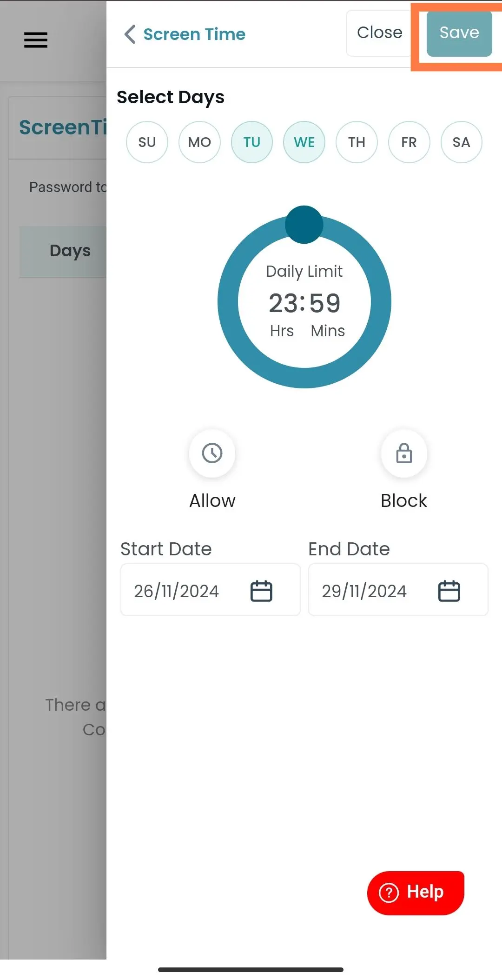Viewport: 502px width, 980px height.
Task: Toggle Sunday (SU) day selection
Action: [147, 142]
